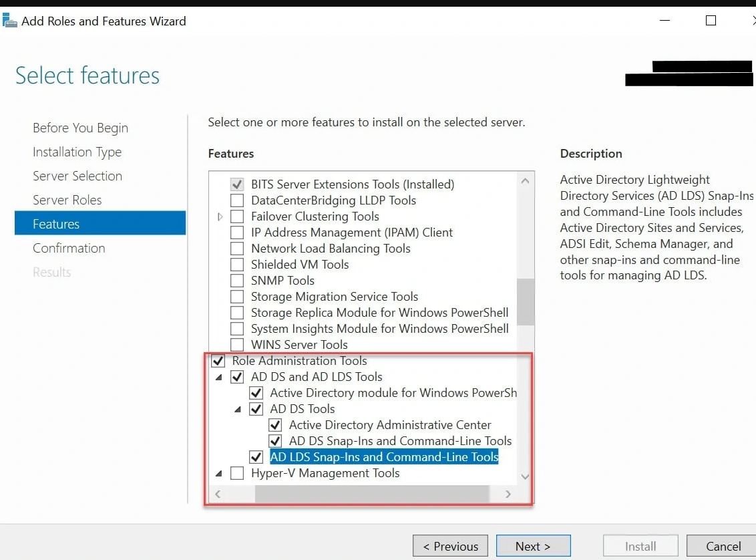Check the Hyper-V Management Tools checkbox

[236, 473]
